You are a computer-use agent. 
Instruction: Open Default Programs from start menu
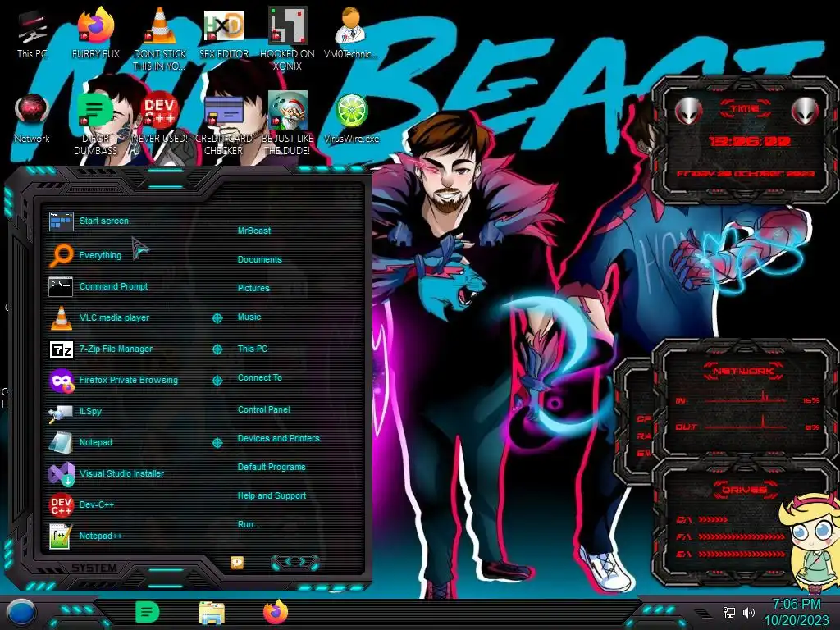pos(272,467)
